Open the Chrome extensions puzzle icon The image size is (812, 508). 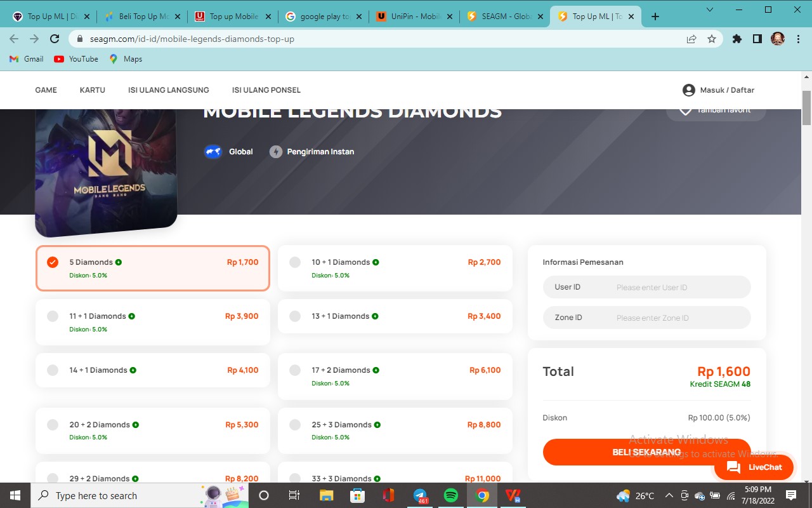(x=737, y=39)
